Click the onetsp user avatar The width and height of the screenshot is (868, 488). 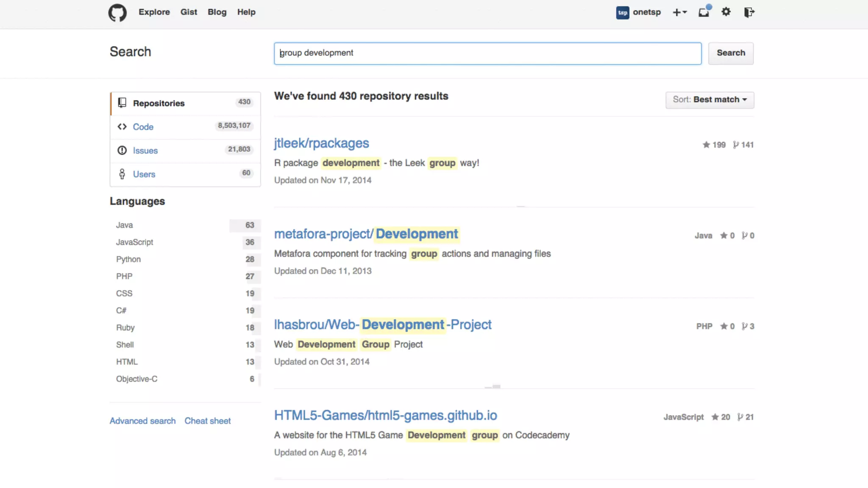point(622,12)
